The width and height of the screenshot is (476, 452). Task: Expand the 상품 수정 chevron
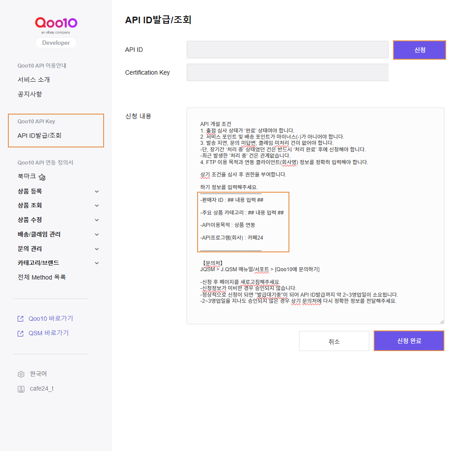(97, 220)
